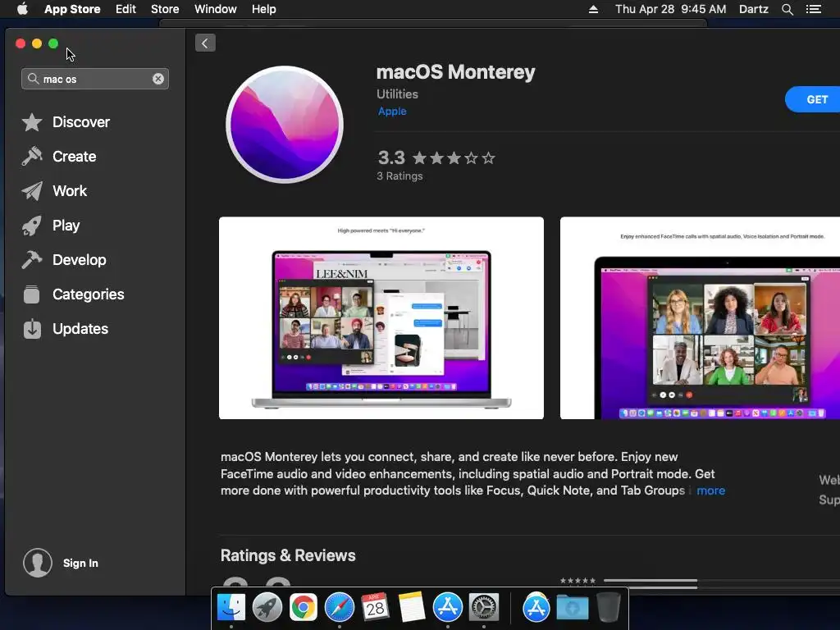Open the Store menu
This screenshot has width=840, height=630.
point(165,9)
